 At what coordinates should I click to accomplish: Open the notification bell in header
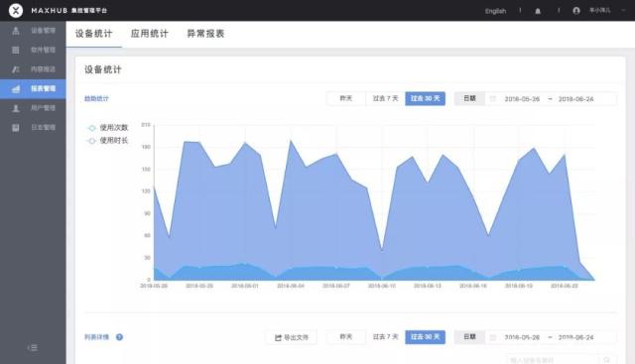[x=538, y=11]
